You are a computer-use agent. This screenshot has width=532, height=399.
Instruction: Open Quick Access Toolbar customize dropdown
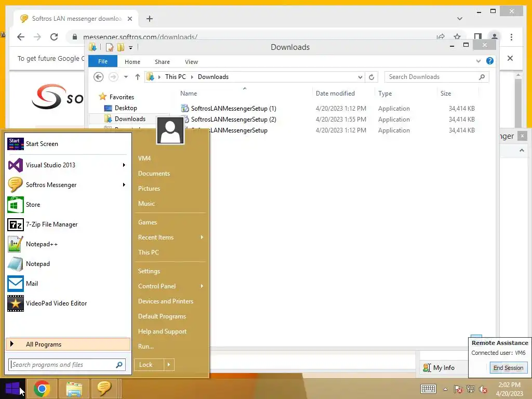(130, 47)
